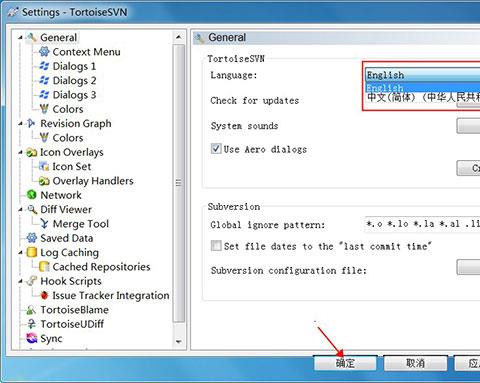This screenshot has height=383, width=480.
Task: Click the button beside Subversion configuration file
Action: click(x=468, y=267)
